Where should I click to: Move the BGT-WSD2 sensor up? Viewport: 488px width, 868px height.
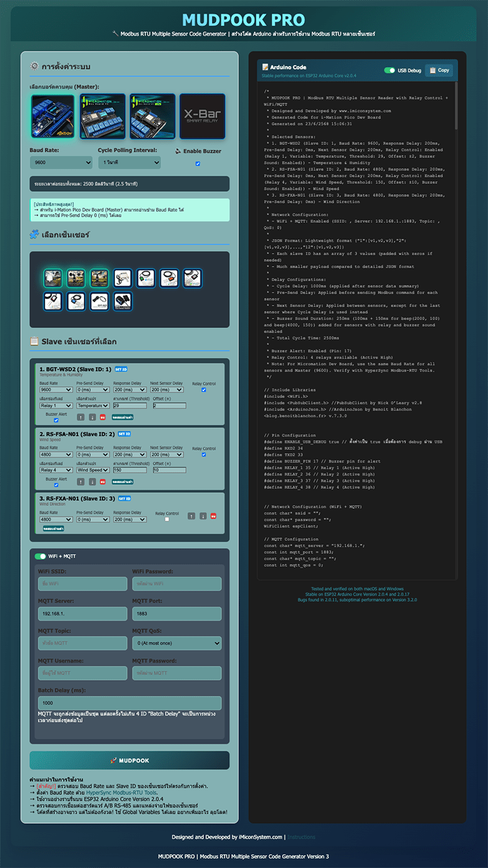coord(81,417)
